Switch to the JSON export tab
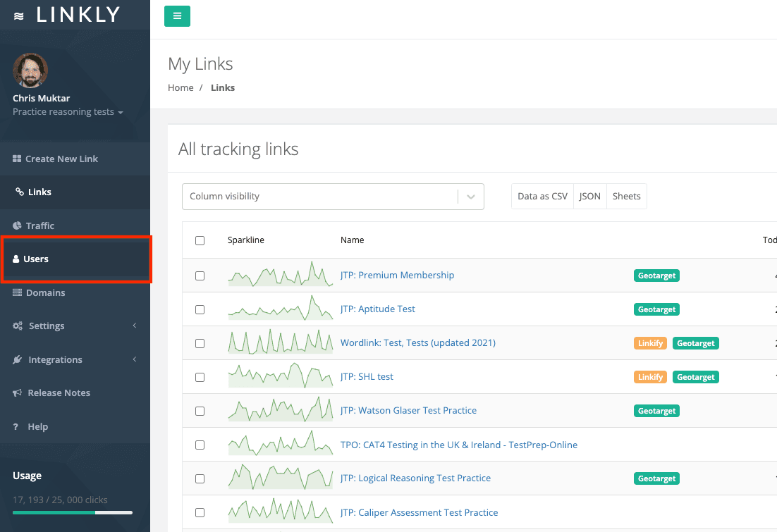The height and width of the screenshot is (532, 777). (589, 196)
